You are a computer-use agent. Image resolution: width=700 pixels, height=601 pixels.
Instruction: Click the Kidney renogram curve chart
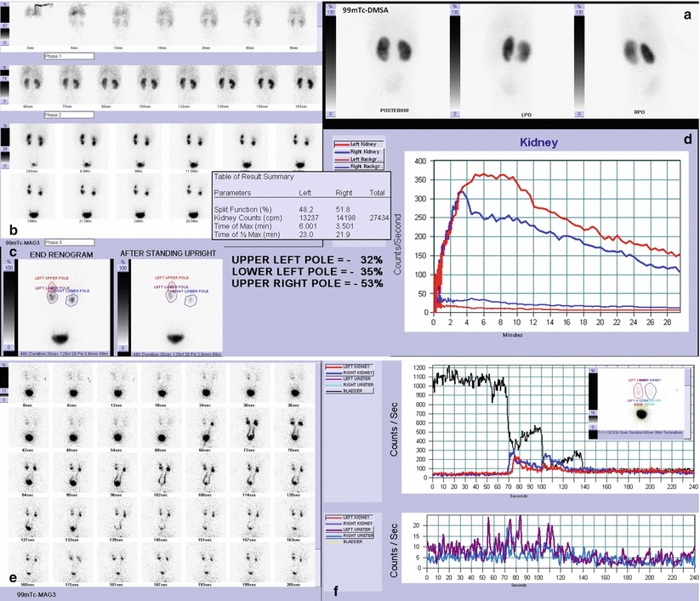click(x=557, y=238)
